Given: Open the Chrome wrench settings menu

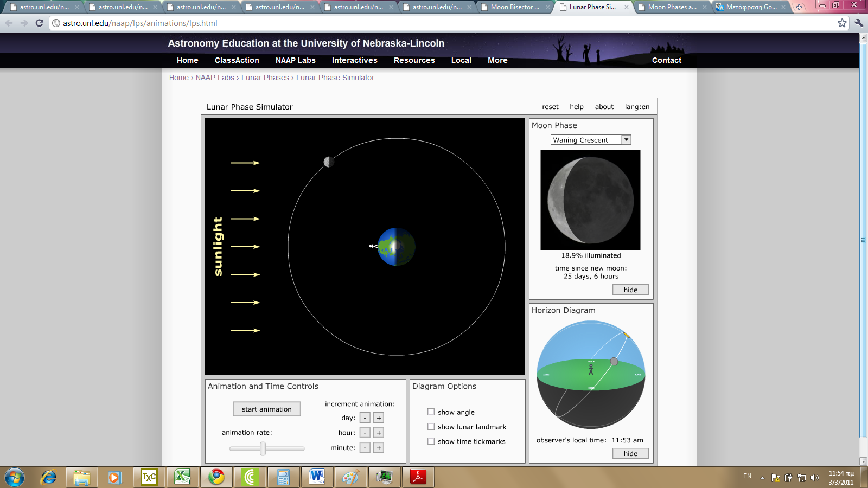Looking at the screenshot, I should [858, 23].
